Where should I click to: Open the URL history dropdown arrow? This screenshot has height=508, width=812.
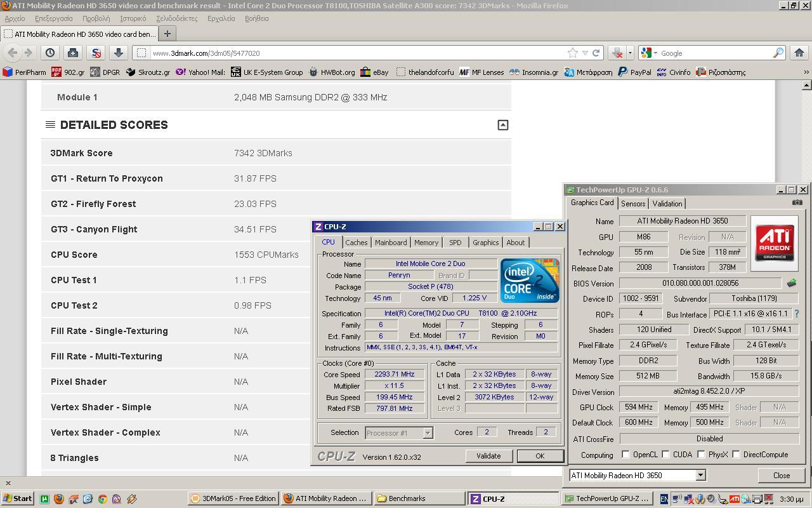[585, 53]
